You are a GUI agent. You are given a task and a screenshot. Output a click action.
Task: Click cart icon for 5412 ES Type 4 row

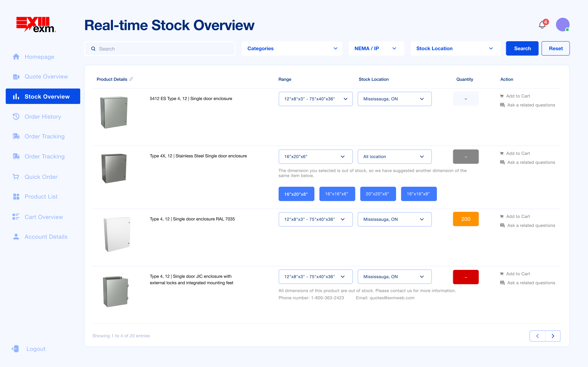(x=502, y=96)
